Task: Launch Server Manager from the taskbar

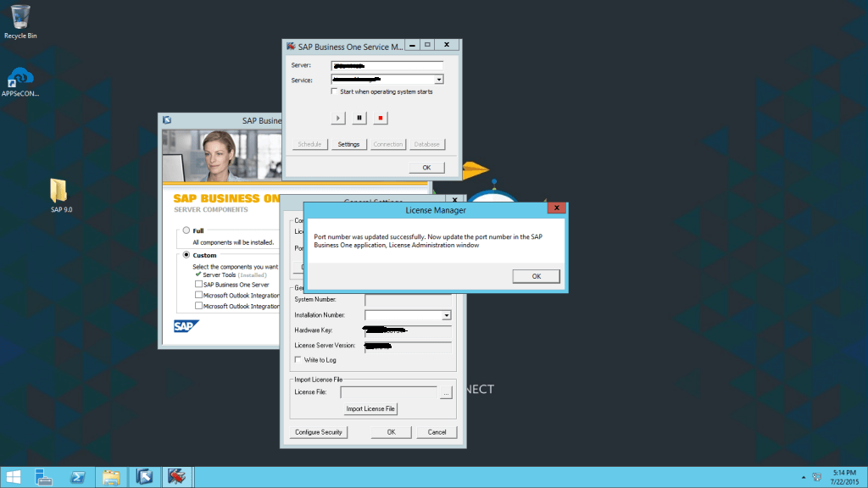Action: coord(43,477)
